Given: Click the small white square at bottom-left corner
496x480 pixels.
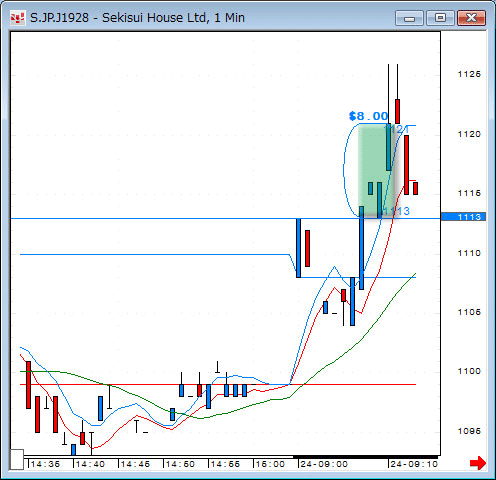Looking at the screenshot, I should click(x=17, y=459).
